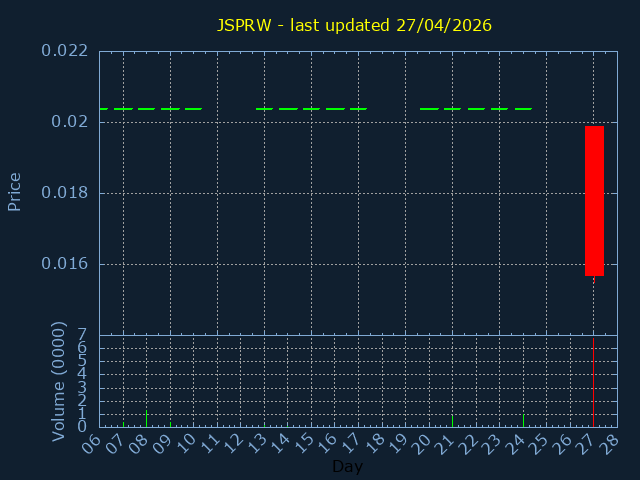Click the volume axis tick label 0
640x480 pixels.
[83, 427]
